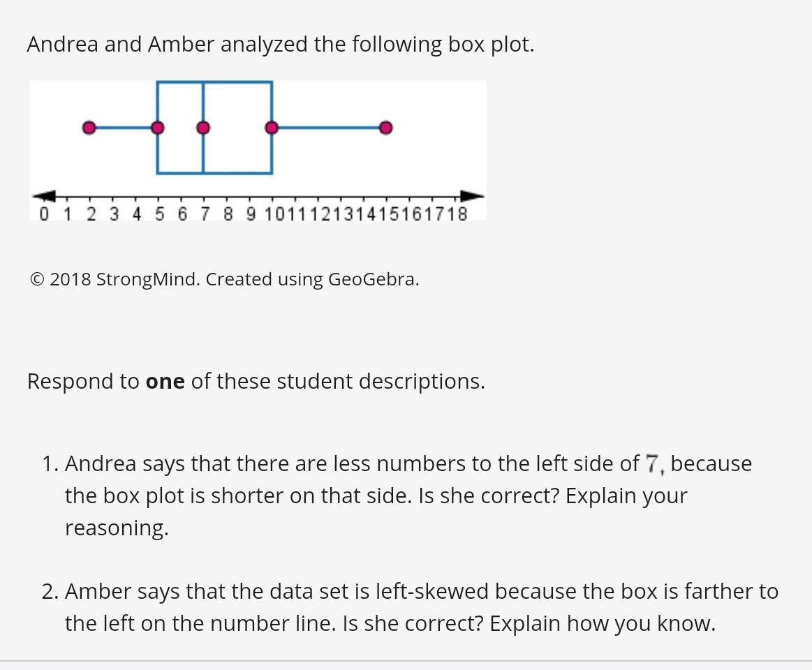Screen dimensions: 812x670
Task: Click the minimum point dot at 2
Action: click(x=89, y=128)
